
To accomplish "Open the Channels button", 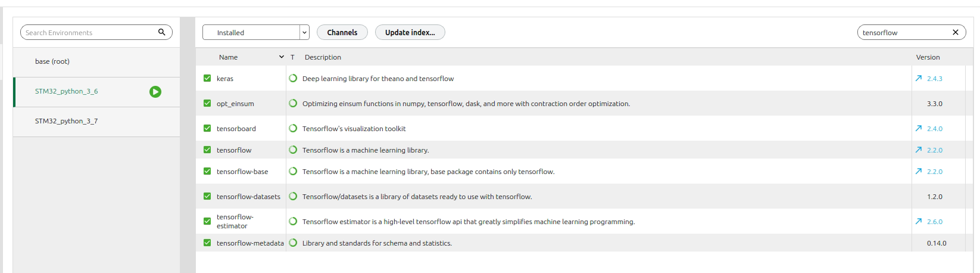I will pos(342,32).
